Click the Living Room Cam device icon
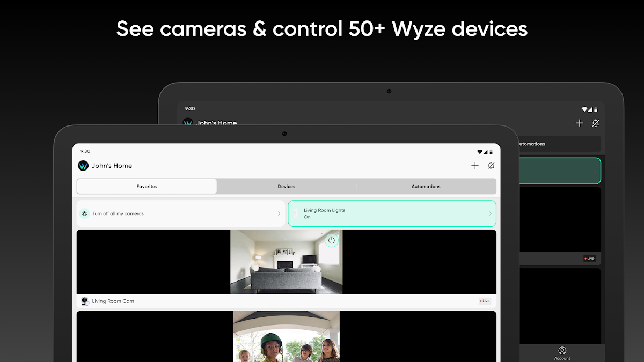Image resolution: width=644 pixels, height=362 pixels. pos(84,301)
